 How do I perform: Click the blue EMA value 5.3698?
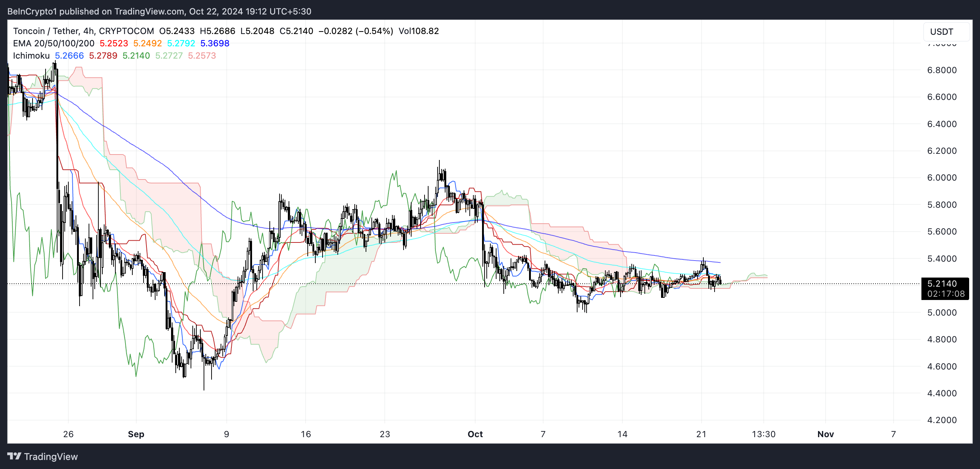click(x=214, y=43)
